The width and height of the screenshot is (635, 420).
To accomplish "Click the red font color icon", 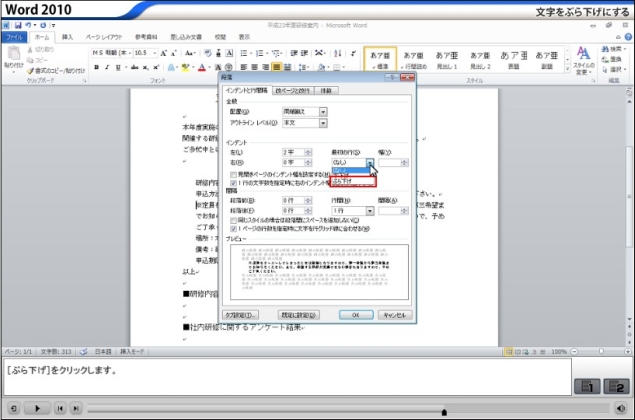I will point(202,67).
